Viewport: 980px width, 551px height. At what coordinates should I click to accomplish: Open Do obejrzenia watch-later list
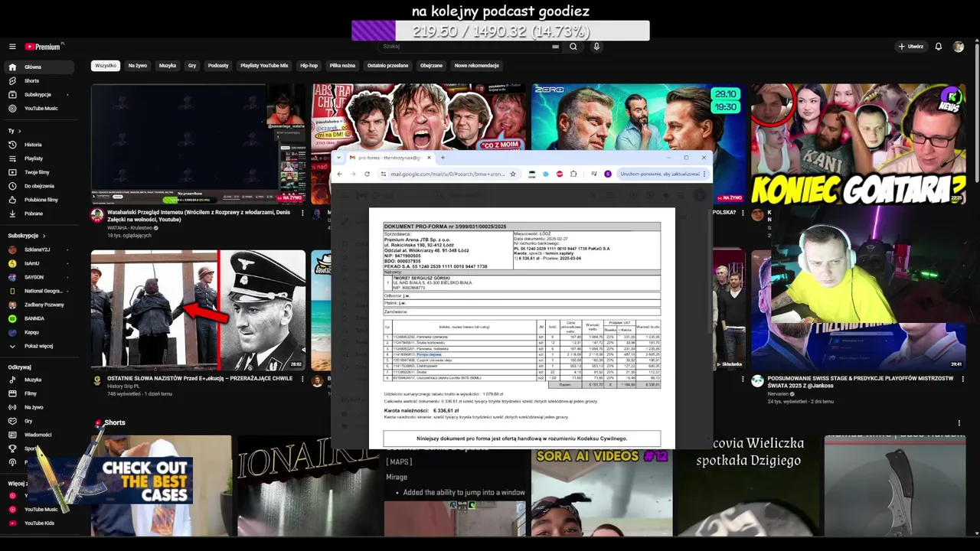click(x=39, y=186)
